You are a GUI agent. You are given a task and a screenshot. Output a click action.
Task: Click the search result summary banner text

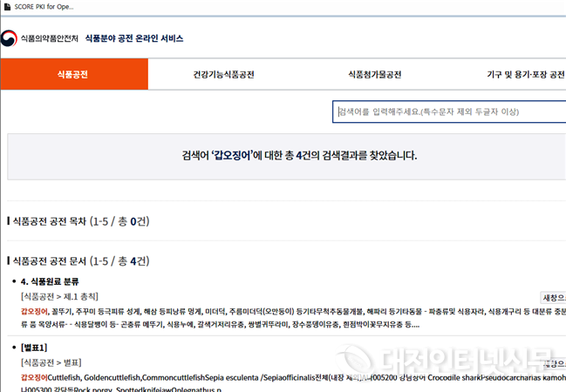coord(299,156)
